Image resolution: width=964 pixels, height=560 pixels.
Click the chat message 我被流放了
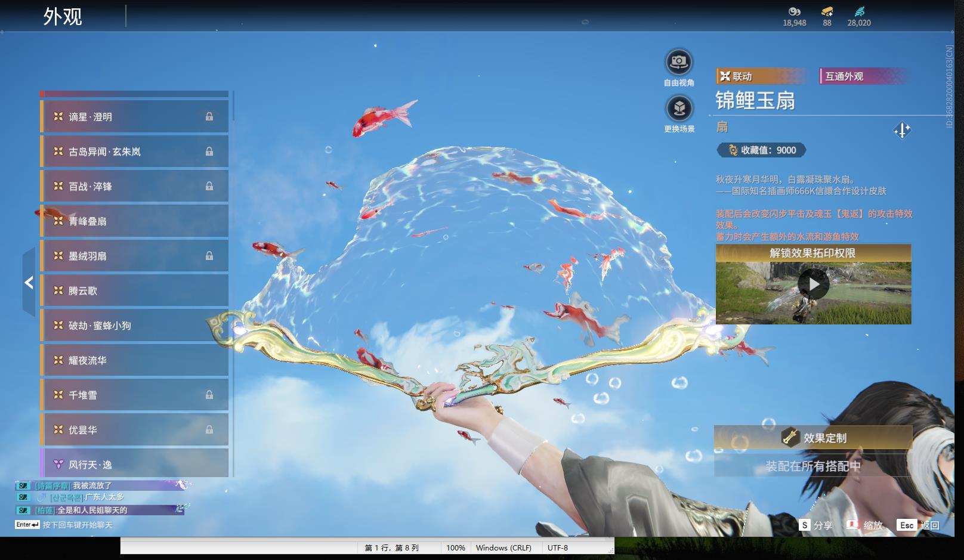pos(92,485)
